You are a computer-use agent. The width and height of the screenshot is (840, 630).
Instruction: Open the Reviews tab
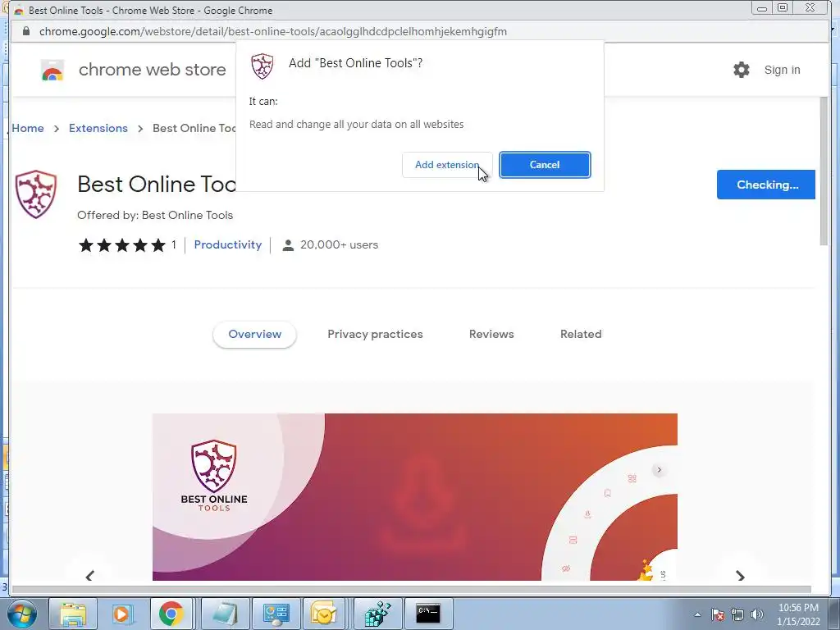pyautogui.click(x=491, y=335)
